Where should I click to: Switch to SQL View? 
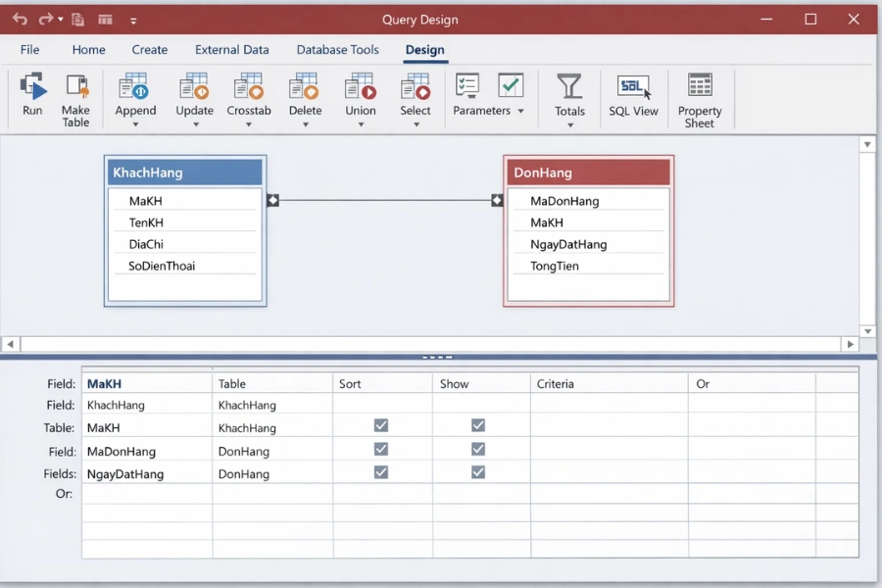pyautogui.click(x=633, y=96)
